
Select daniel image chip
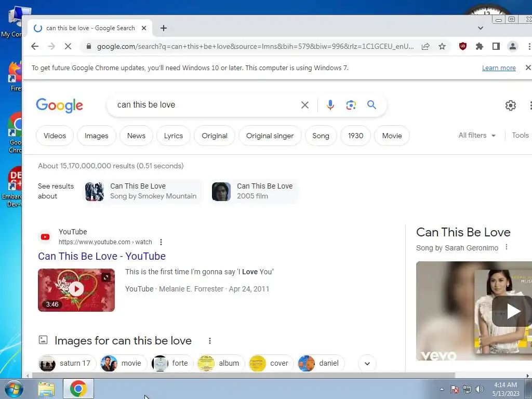pyautogui.click(x=321, y=363)
